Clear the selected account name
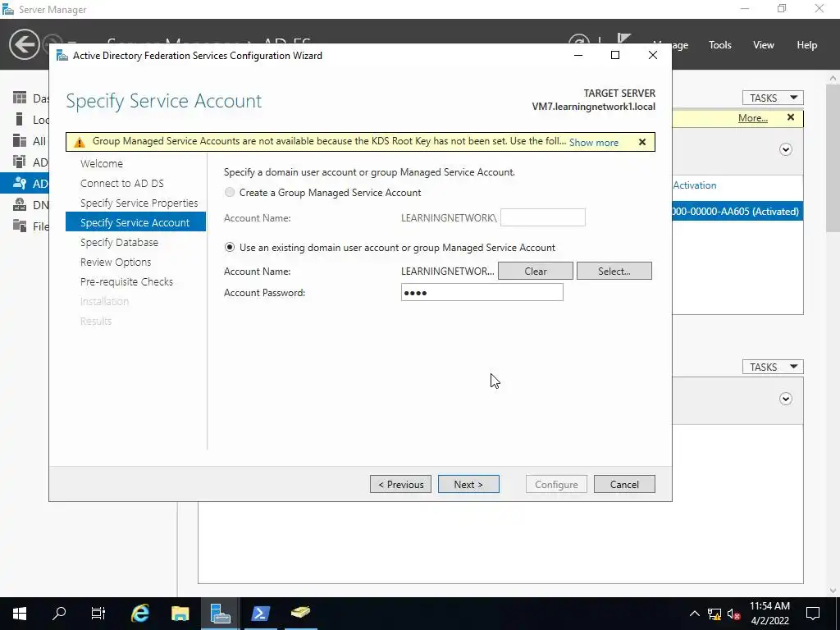This screenshot has width=840, height=630. click(x=535, y=271)
